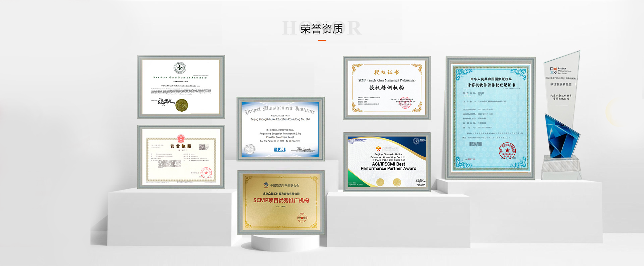
Task: Select the PMI 最佳发展新星奖 glass trophy
Action: pyautogui.click(x=562, y=114)
